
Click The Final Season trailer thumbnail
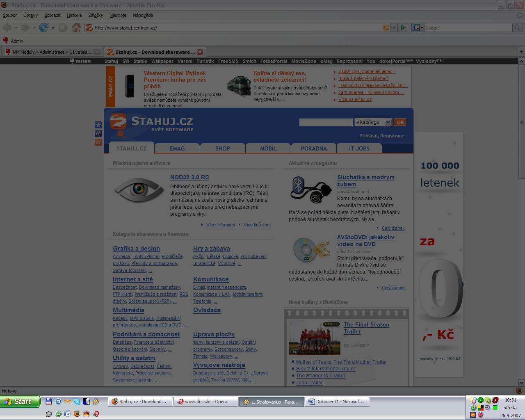point(315,338)
